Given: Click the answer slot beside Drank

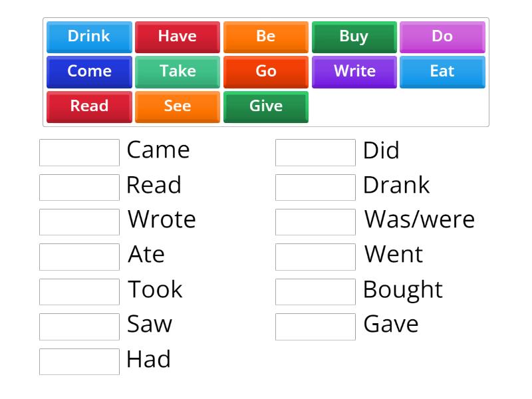Looking at the screenshot, I should coord(315,187).
